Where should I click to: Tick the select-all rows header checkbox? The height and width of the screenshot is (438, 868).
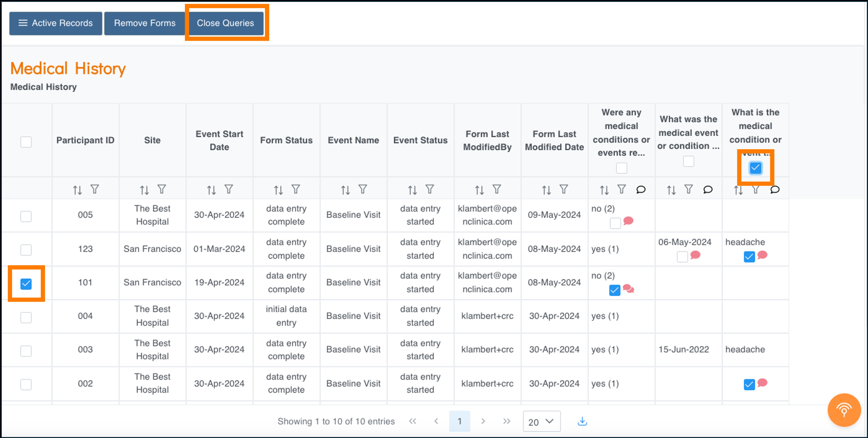coord(26,142)
